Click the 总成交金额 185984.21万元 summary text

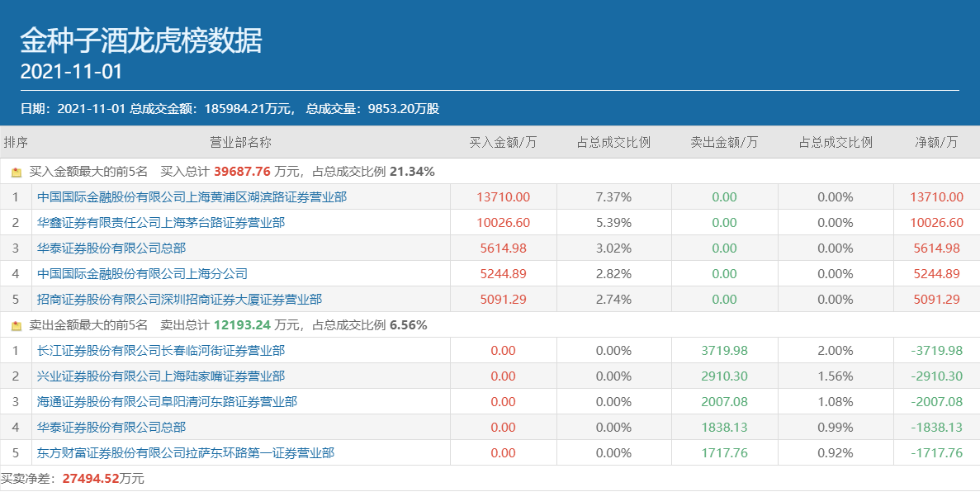[x=212, y=109]
